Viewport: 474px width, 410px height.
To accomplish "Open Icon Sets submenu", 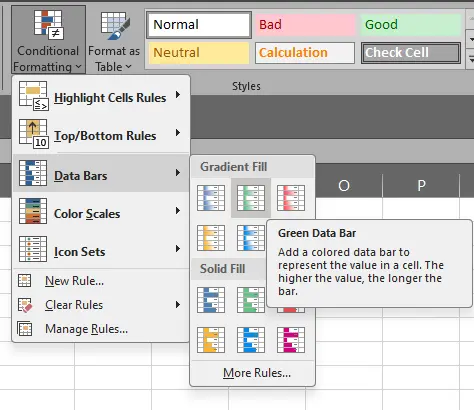I will tap(101, 249).
